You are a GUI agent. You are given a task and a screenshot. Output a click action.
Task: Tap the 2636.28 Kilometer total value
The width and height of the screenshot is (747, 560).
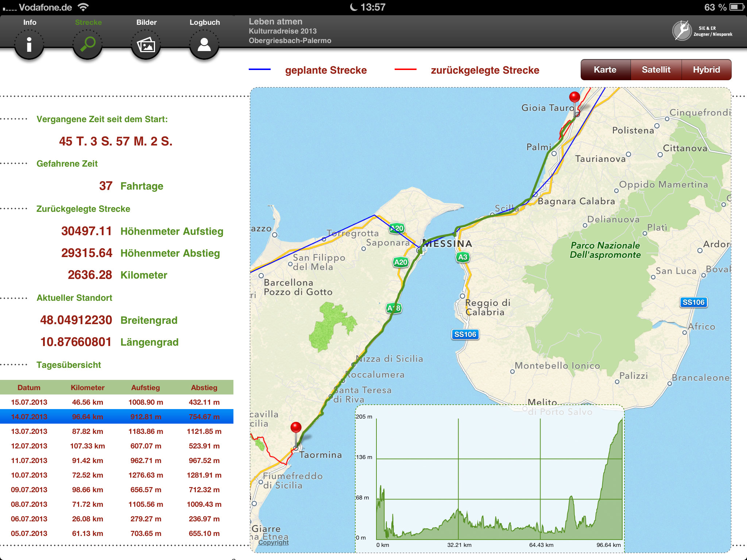coord(90,275)
